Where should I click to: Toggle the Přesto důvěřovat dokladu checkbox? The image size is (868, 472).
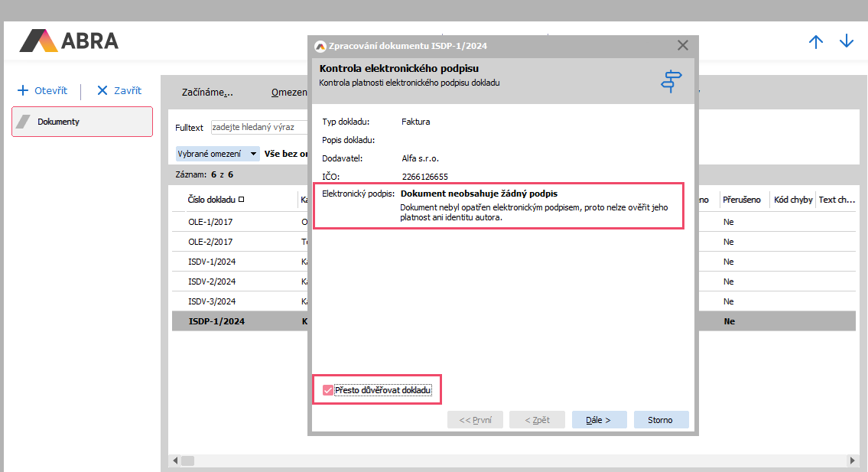click(328, 390)
